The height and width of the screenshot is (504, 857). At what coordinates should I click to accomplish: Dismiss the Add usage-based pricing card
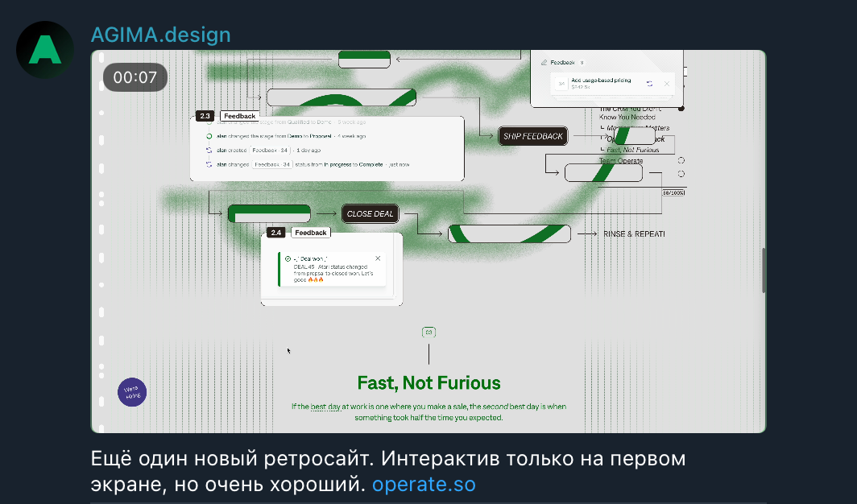point(666,84)
